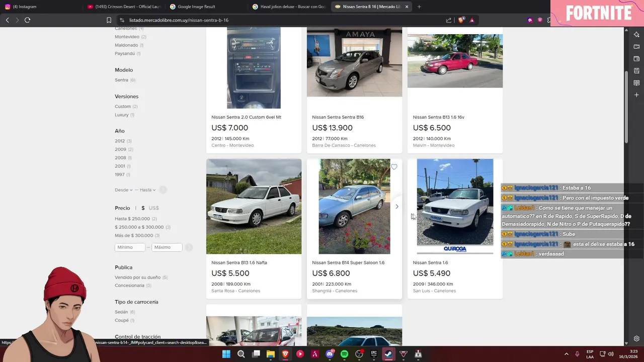Share the page using the share icon
644x362 pixels.
(x=448, y=20)
